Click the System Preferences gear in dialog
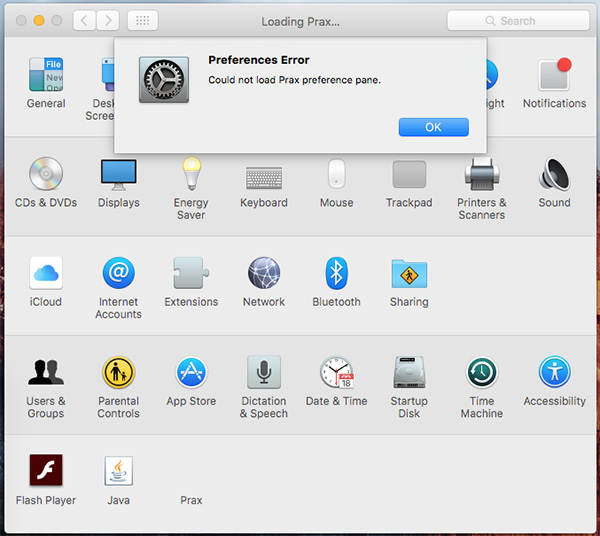The height and width of the screenshot is (536, 600). click(164, 80)
